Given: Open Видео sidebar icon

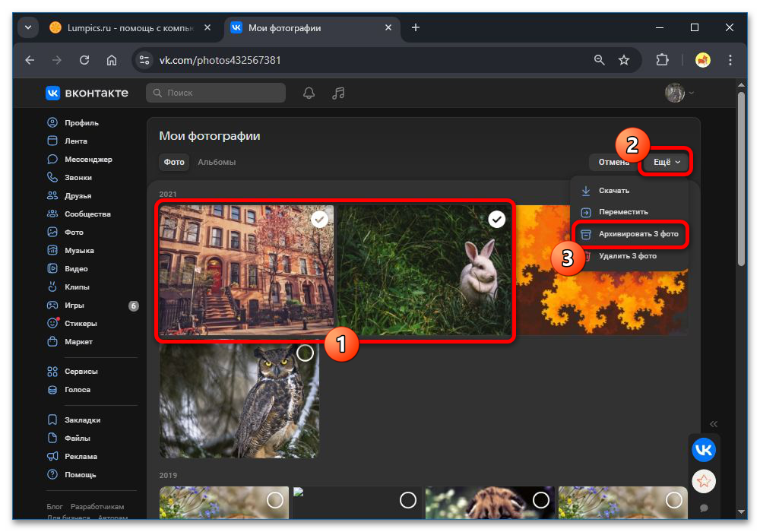Looking at the screenshot, I should click(x=52, y=268).
